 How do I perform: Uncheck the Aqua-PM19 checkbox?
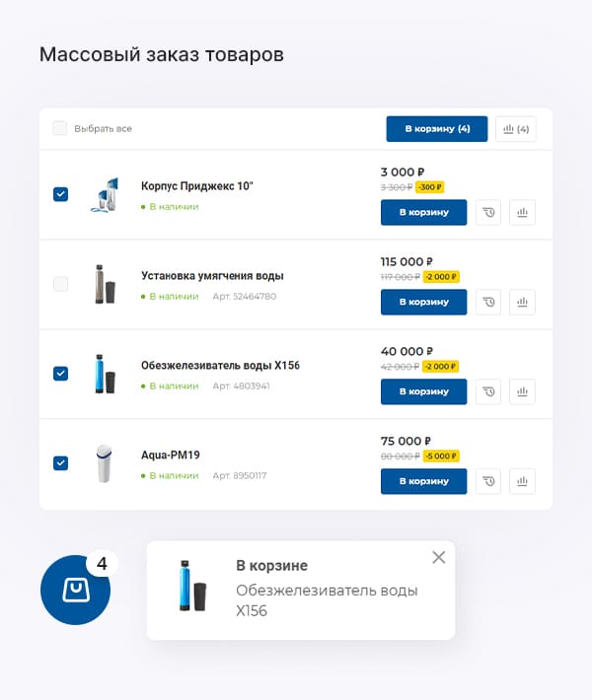click(x=60, y=463)
